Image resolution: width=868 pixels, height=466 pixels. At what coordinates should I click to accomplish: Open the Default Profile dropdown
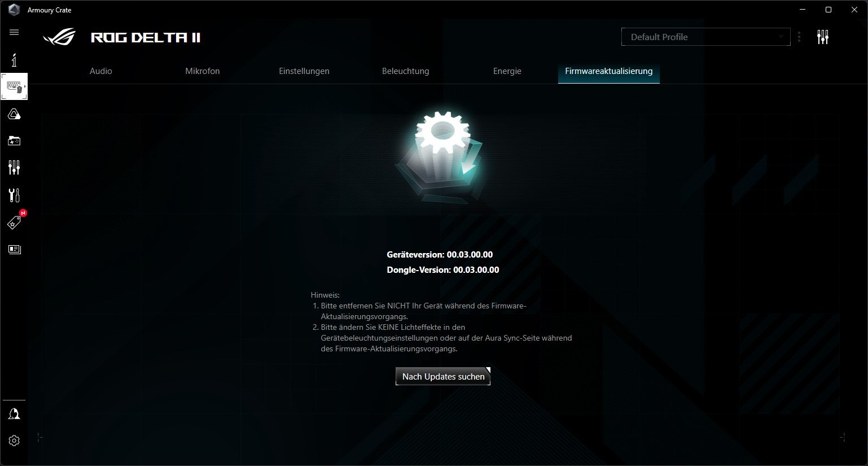coord(705,37)
